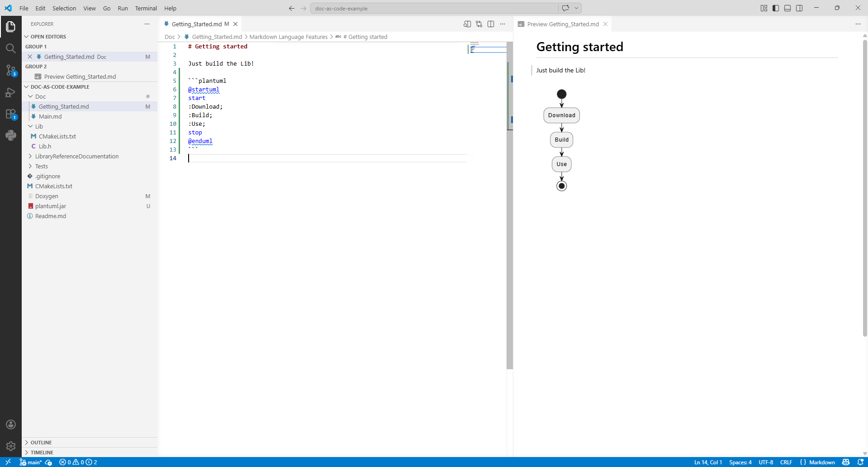
Task: Open preview to the side icon
Action: (x=467, y=24)
